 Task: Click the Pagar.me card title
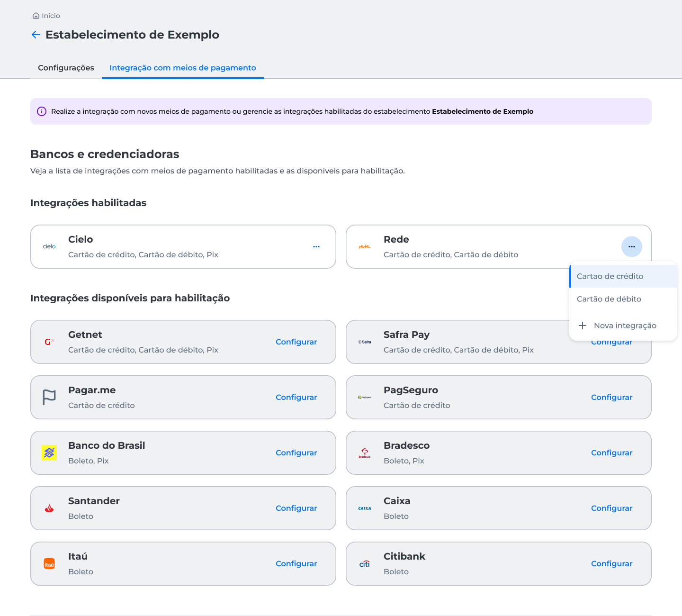92,390
